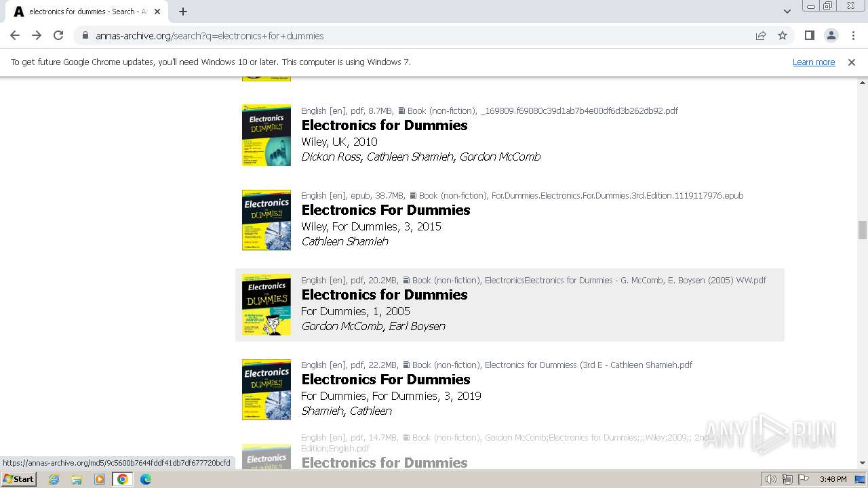Viewport: 868px width, 488px height.
Task: Click scrollbar down arrow
Action: (863, 464)
